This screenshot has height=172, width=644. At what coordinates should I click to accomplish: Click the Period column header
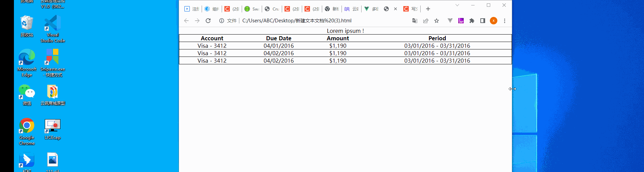(x=437, y=38)
